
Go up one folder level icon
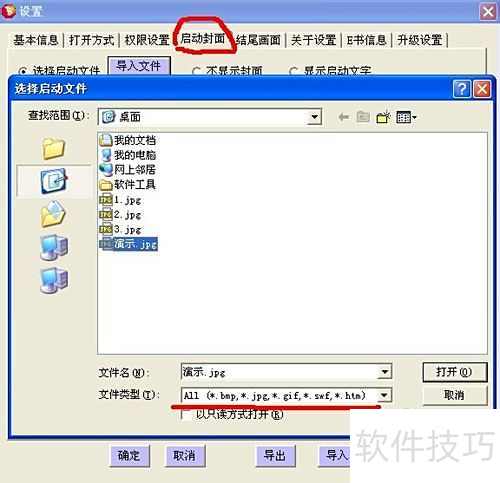(363, 117)
